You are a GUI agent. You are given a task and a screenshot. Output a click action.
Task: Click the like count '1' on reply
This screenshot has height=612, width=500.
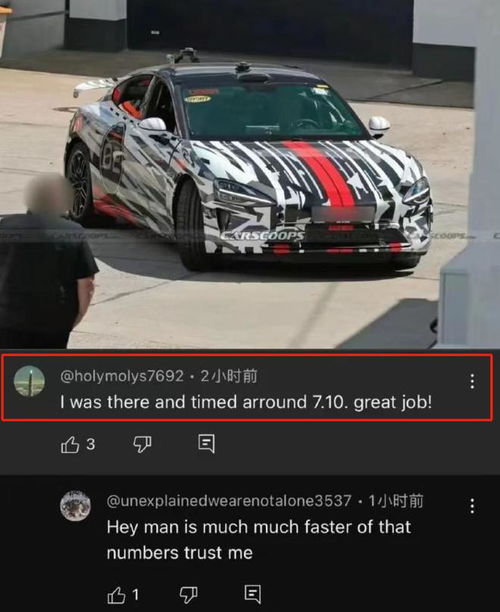(x=135, y=595)
